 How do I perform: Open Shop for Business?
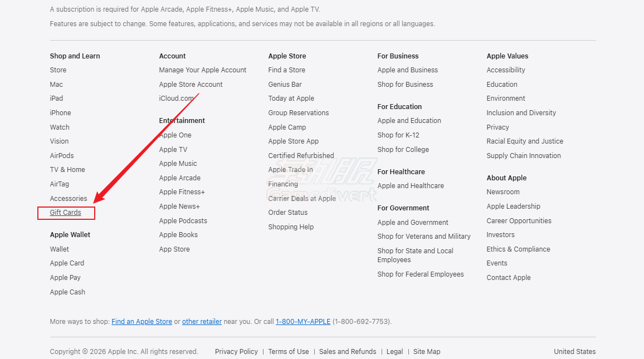tap(405, 84)
